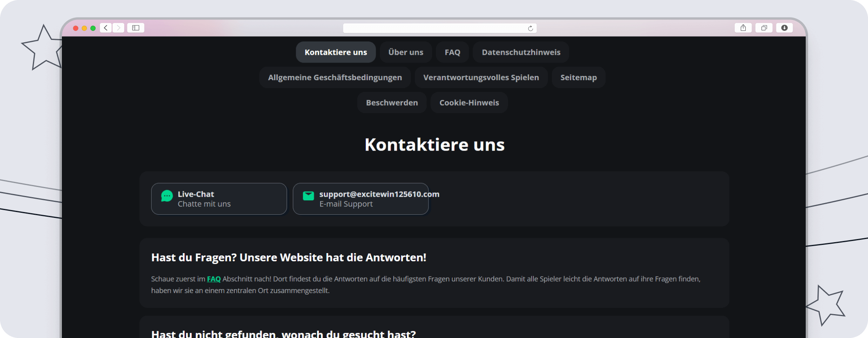Open Allgemeine Geschäftsbedingungen tab
The image size is (868, 338).
point(335,77)
